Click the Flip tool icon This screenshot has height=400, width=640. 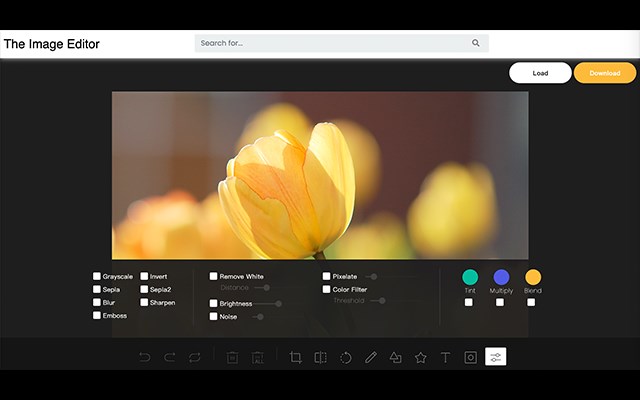[320, 358]
